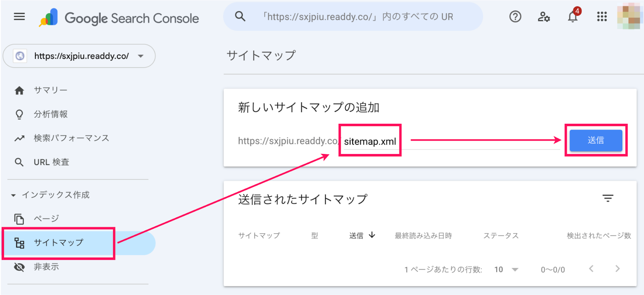Open the filter icon in submitted sitemaps
The height and width of the screenshot is (295, 644).
608,198
